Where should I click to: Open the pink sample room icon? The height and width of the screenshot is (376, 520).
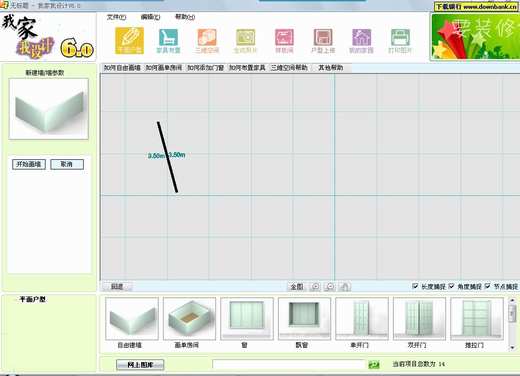tap(284, 41)
